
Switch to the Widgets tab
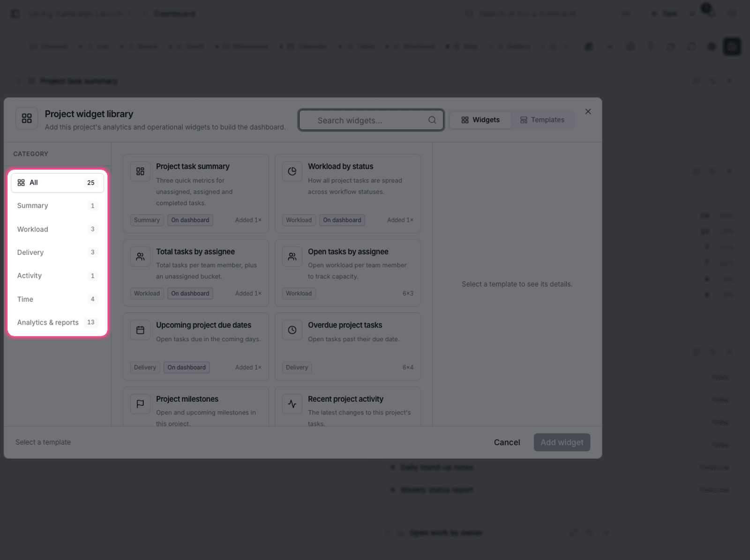point(480,120)
